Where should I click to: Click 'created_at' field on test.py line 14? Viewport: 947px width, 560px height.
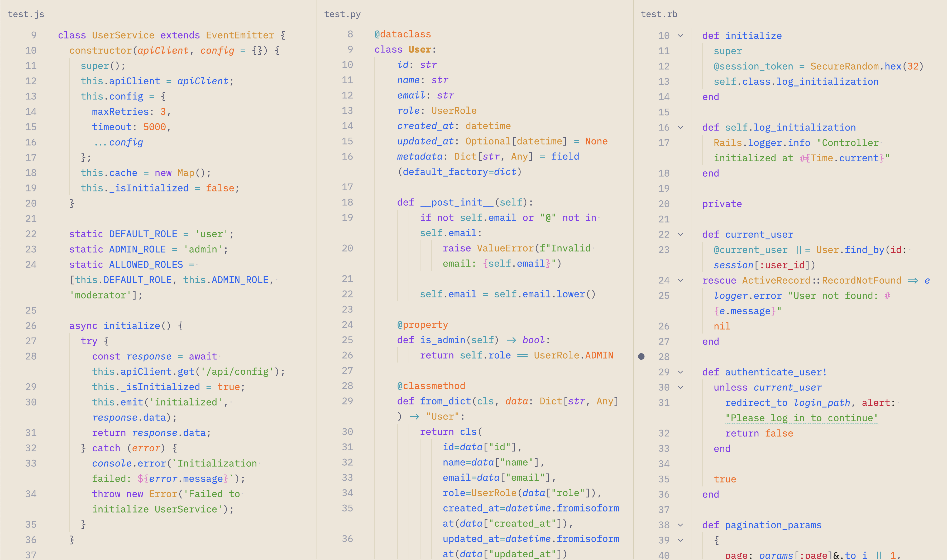click(x=425, y=126)
